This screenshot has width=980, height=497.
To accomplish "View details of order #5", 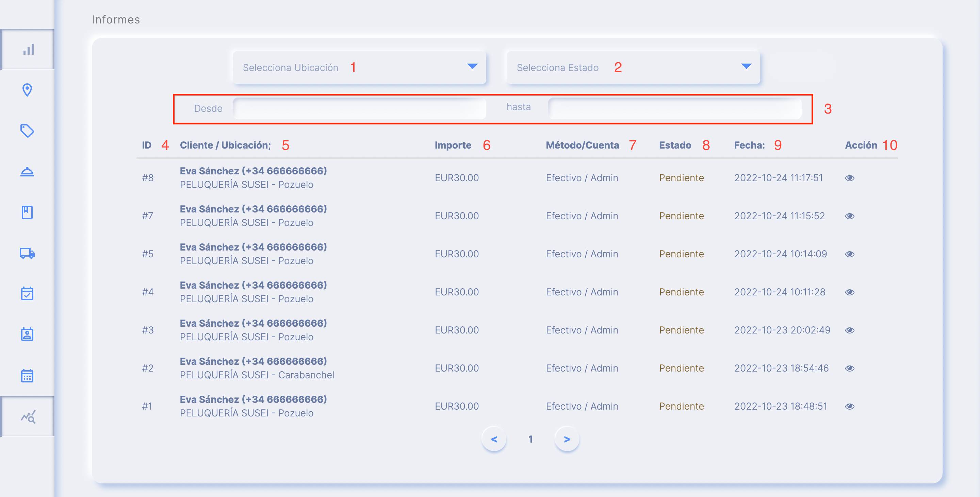I will coord(850,254).
